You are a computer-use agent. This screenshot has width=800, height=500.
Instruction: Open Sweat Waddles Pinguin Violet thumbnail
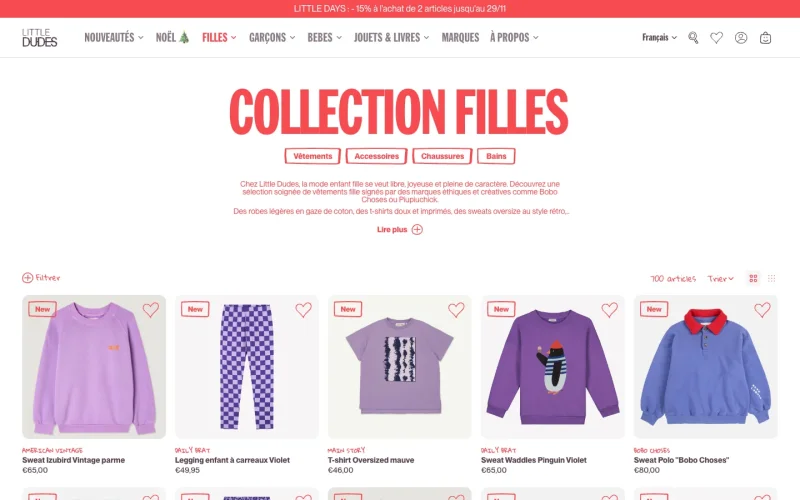point(553,367)
